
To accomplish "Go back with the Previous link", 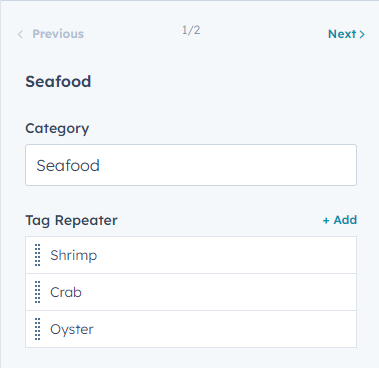I will point(51,34).
